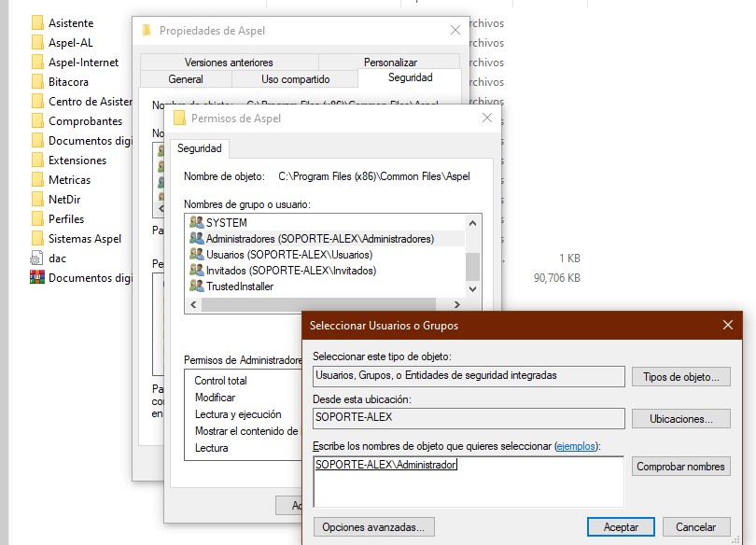The image size is (756, 545).
Task: Select the Sistemas Aspel folder icon
Action: click(37, 239)
